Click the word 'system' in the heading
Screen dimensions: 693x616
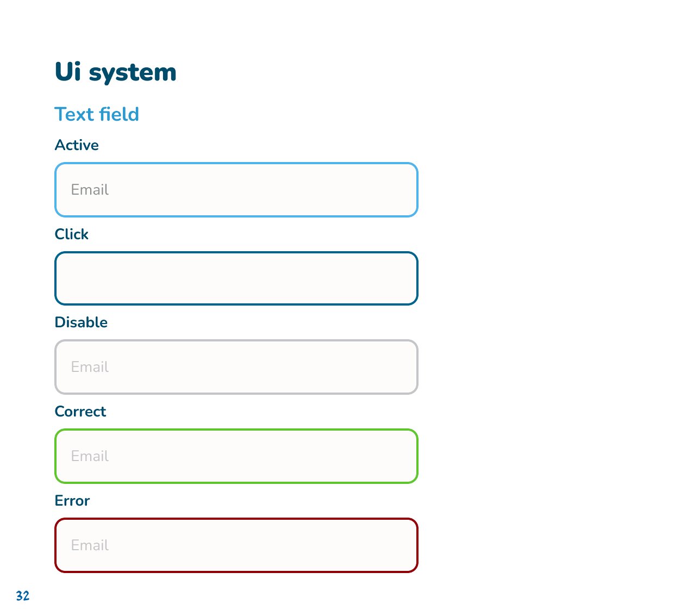[133, 73]
